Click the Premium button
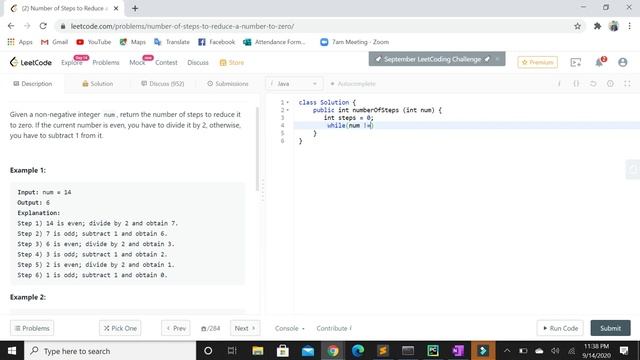This screenshot has width=640, height=360. click(x=538, y=62)
